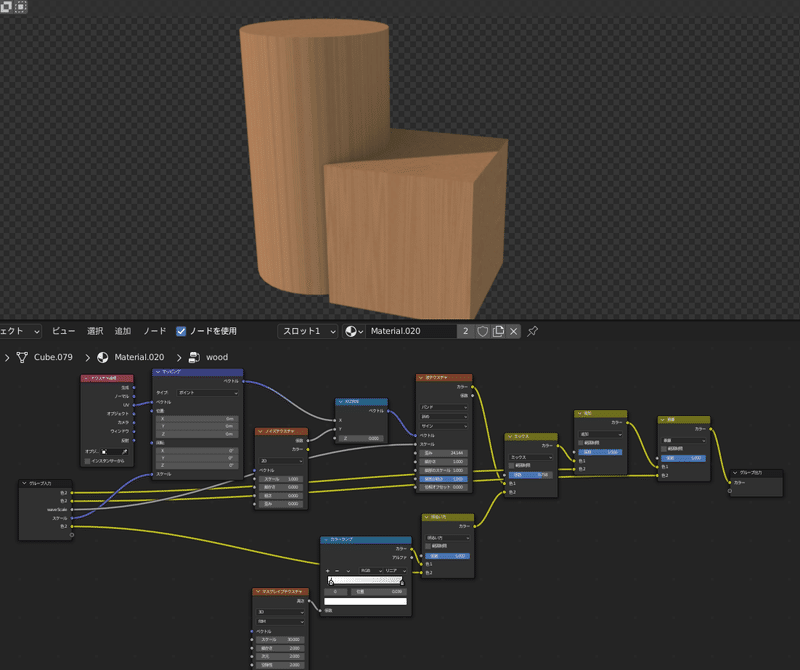
Task: Adjust factor slider on ミックス node
Action: [531, 475]
